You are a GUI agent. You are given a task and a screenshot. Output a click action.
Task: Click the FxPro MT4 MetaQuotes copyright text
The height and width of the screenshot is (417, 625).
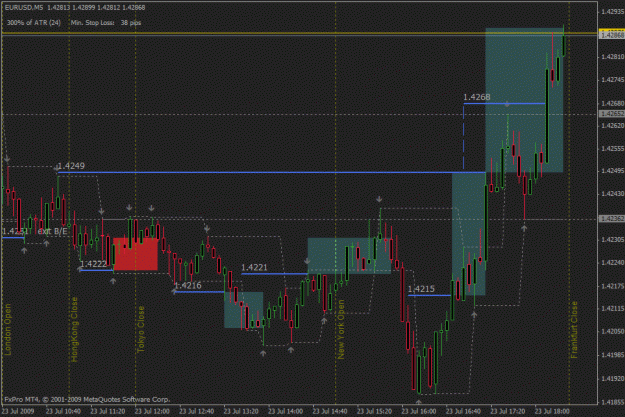(87, 399)
